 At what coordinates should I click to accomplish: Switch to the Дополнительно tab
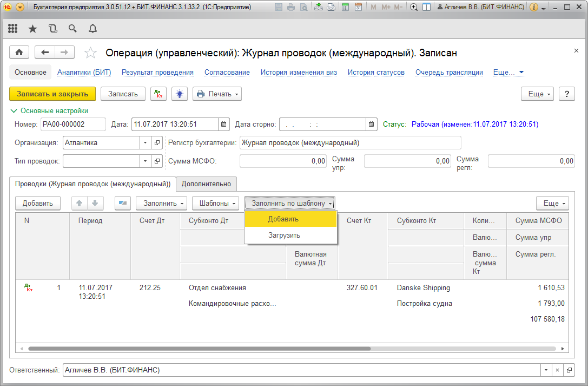[x=206, y=184]
